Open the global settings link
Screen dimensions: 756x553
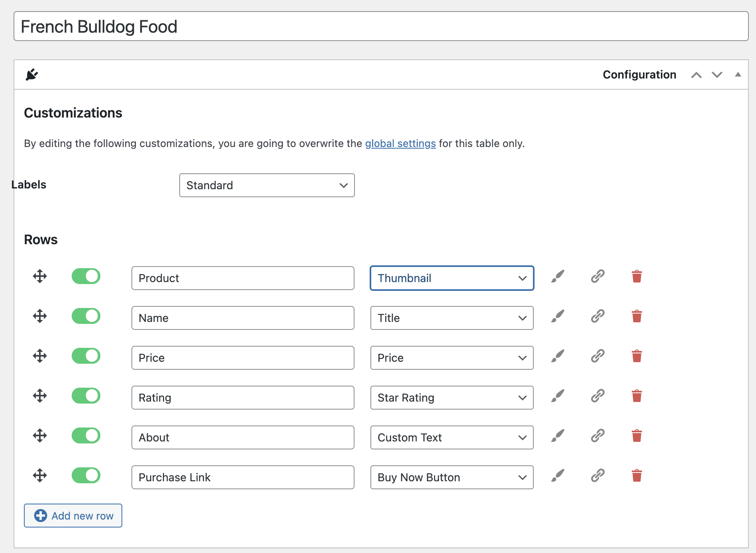tap(400, 143)
